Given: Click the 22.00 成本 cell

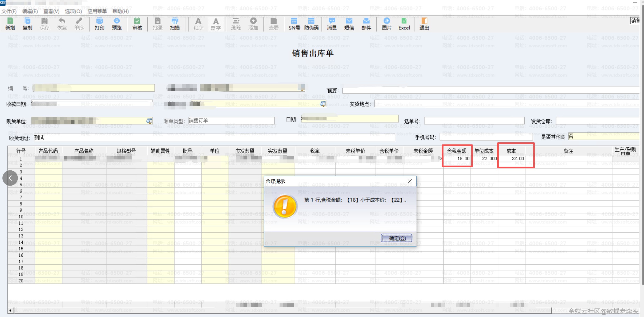Looking at the screenshot, I should [x=511, y=159].
